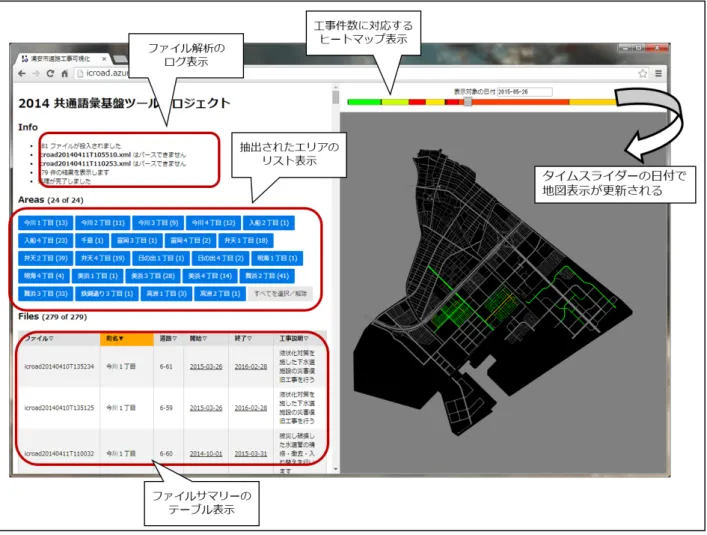
Task: Toggle the 日の出1丁目 (1) area button
Action: [161, 258]
